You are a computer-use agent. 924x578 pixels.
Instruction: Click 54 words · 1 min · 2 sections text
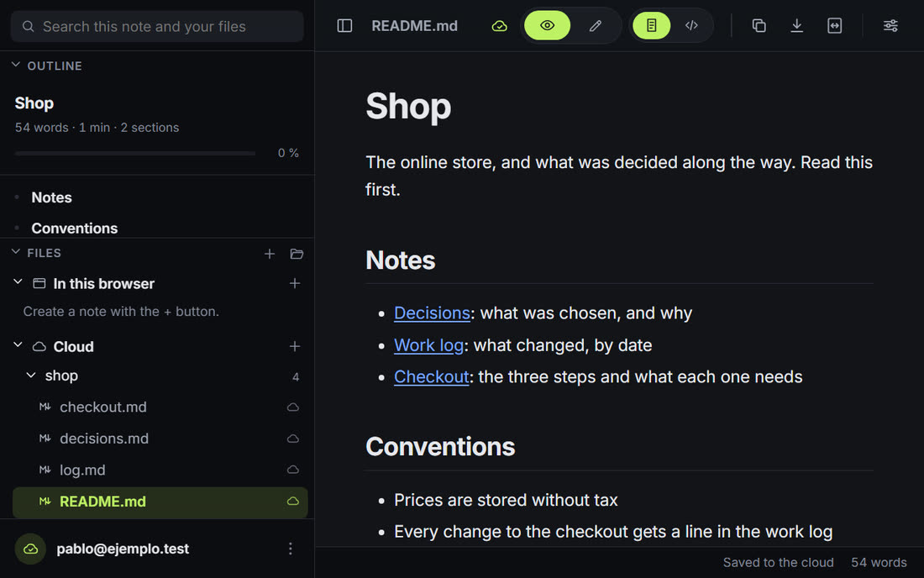(x=97, y=127)
